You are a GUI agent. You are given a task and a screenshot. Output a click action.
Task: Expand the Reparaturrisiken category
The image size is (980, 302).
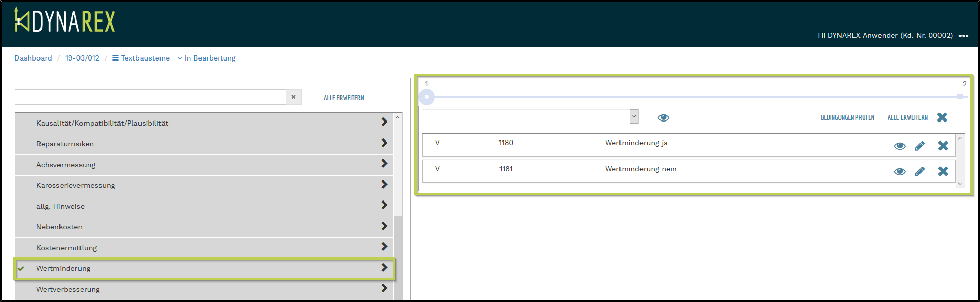click(384, 143)
